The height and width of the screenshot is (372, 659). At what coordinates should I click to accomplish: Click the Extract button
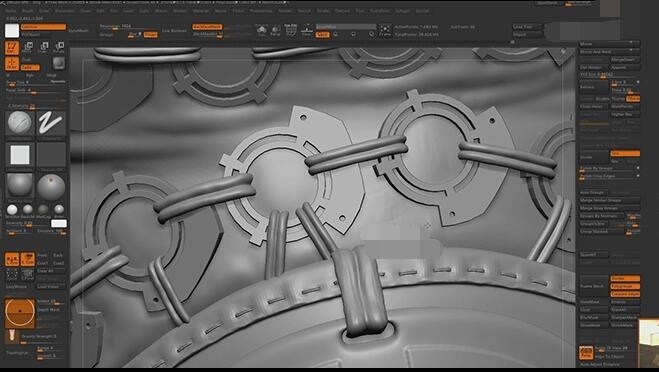594,87
